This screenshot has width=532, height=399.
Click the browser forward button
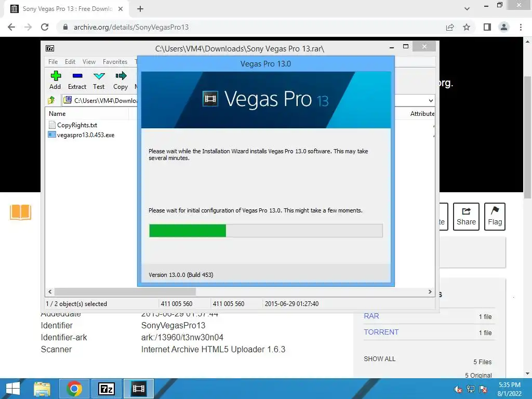click(x=28, y=27)
